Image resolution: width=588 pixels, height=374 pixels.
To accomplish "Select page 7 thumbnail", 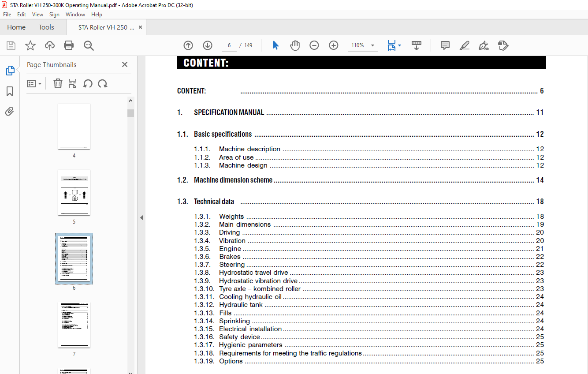I will (74, 325).
